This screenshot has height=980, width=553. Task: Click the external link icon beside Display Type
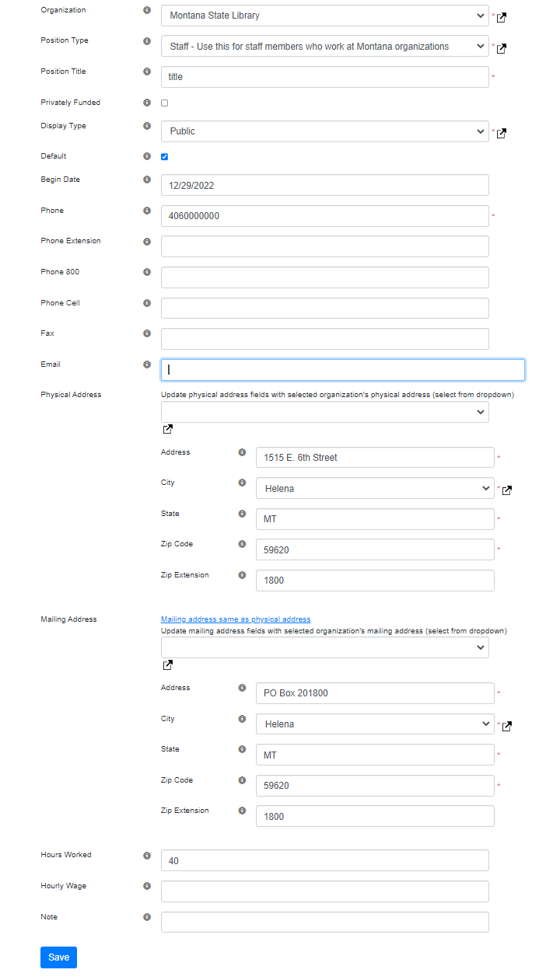coord(501,133)
